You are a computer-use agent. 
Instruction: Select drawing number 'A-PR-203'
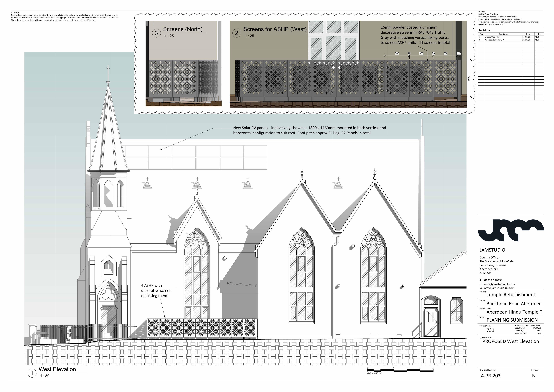click(491, 376)
